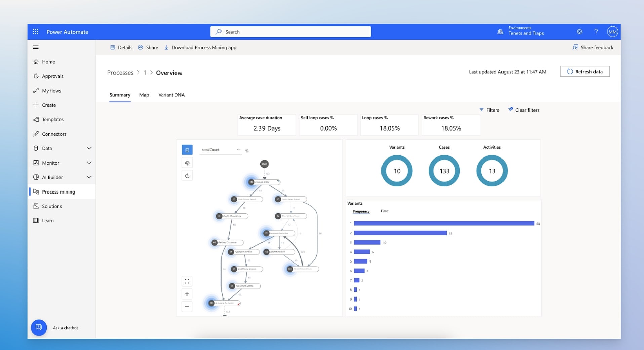The height and width of the screenshot is (350, 644).
Task: Open the totalCount metric dropdown
Action: [x=238, y=150]
